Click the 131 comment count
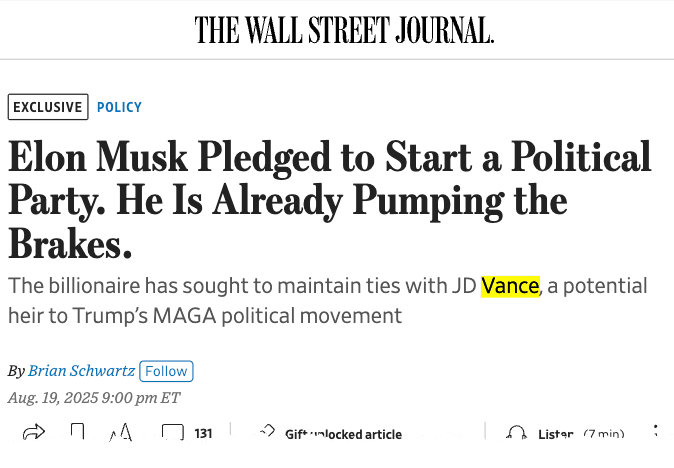 [203, 434]
